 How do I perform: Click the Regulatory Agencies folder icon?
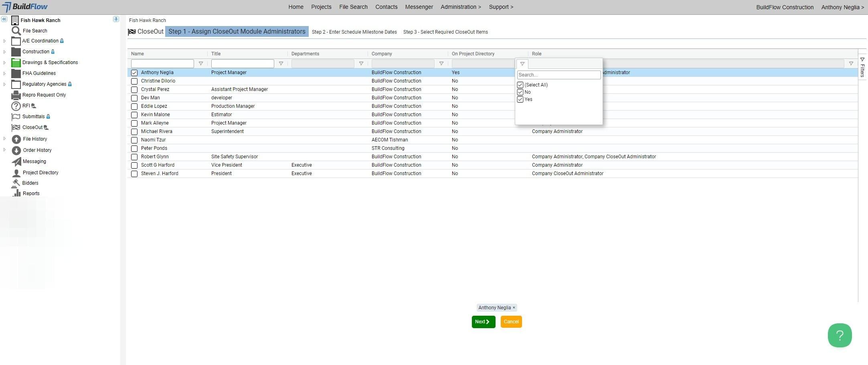point(16,84)
